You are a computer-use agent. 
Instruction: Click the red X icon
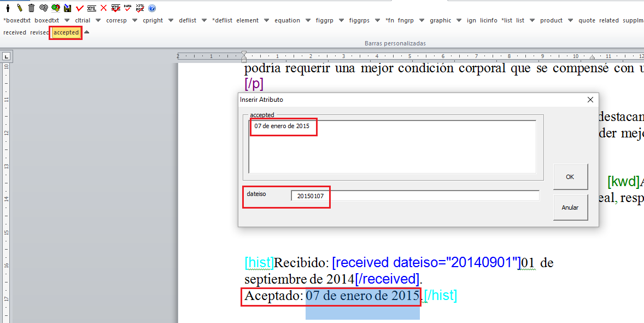tap(103, 8)
